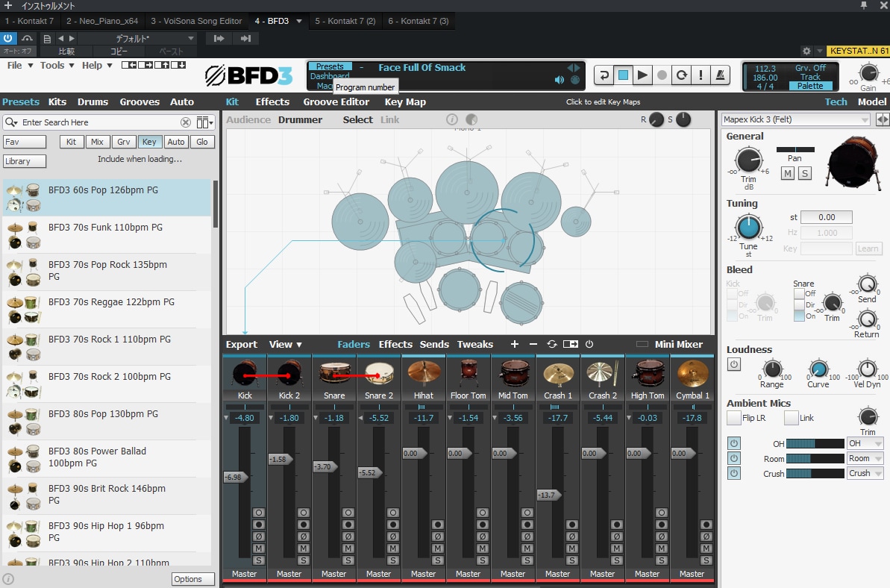Open the Groove Editor tab
The height and width of the screenshot is (588, 890).
click(x=336, y=102)
